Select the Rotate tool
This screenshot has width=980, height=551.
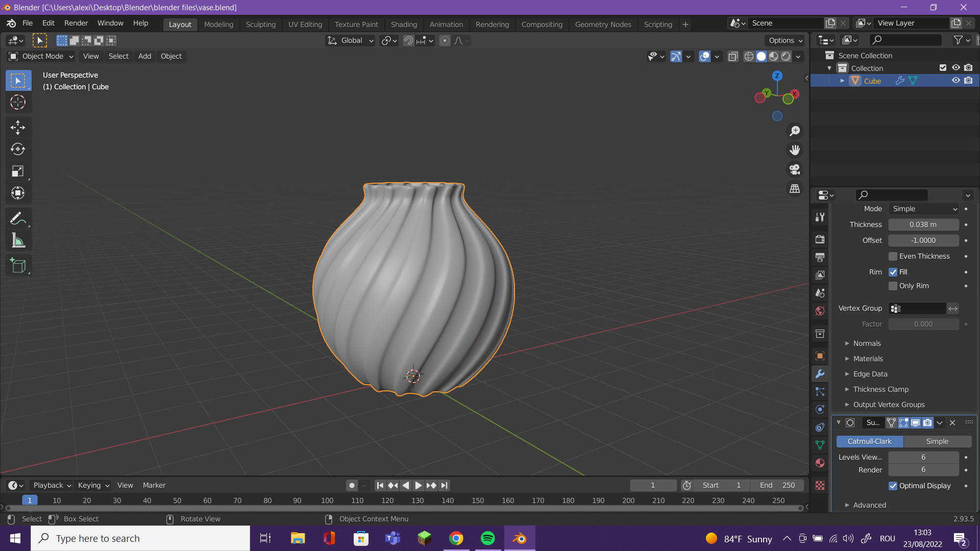pyautogui.click(x=18, y=149)
